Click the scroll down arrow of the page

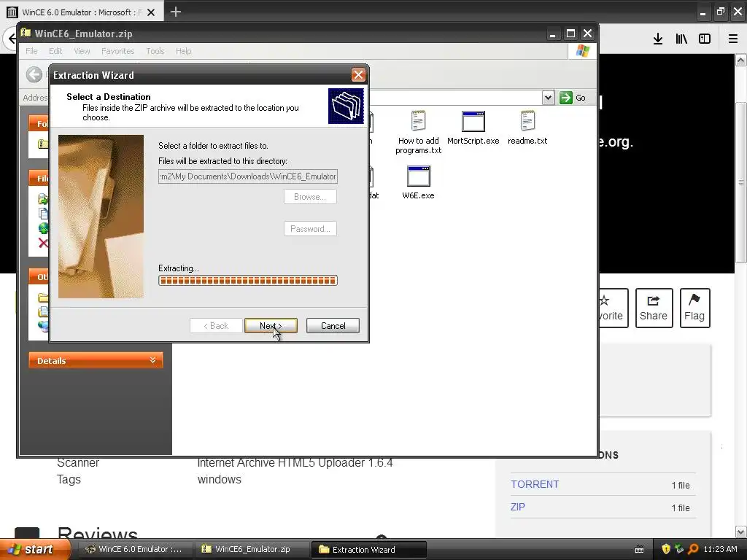[x=741, y=532]
